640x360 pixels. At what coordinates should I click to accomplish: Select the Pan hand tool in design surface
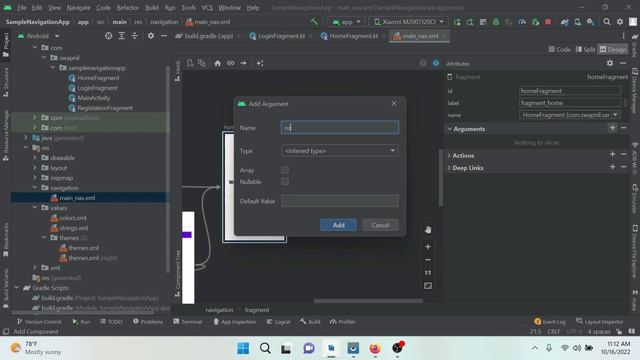pos(428,230)
